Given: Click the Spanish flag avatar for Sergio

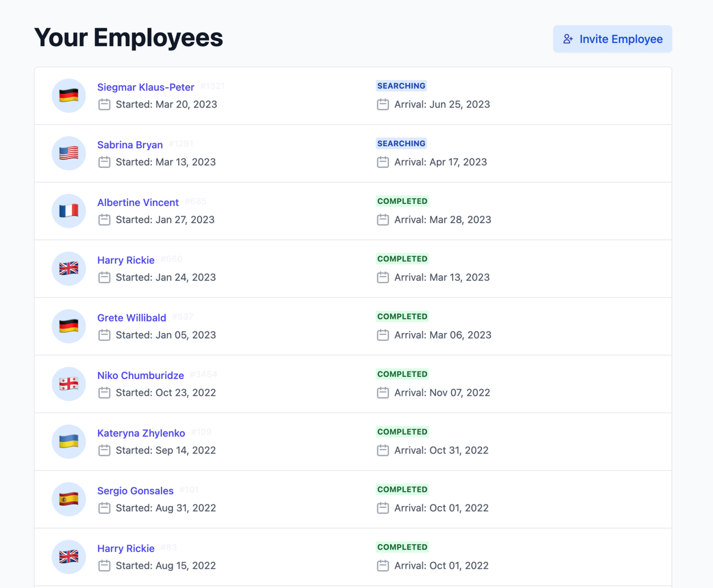Looking at the screenshot, I should coord(69,499).
